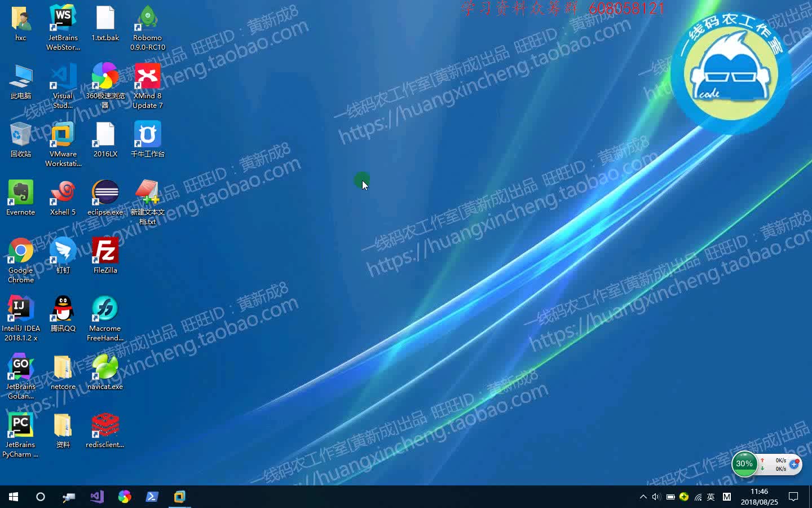
Task: Open the 资料 folder
Action: click(x=63, y=430)
